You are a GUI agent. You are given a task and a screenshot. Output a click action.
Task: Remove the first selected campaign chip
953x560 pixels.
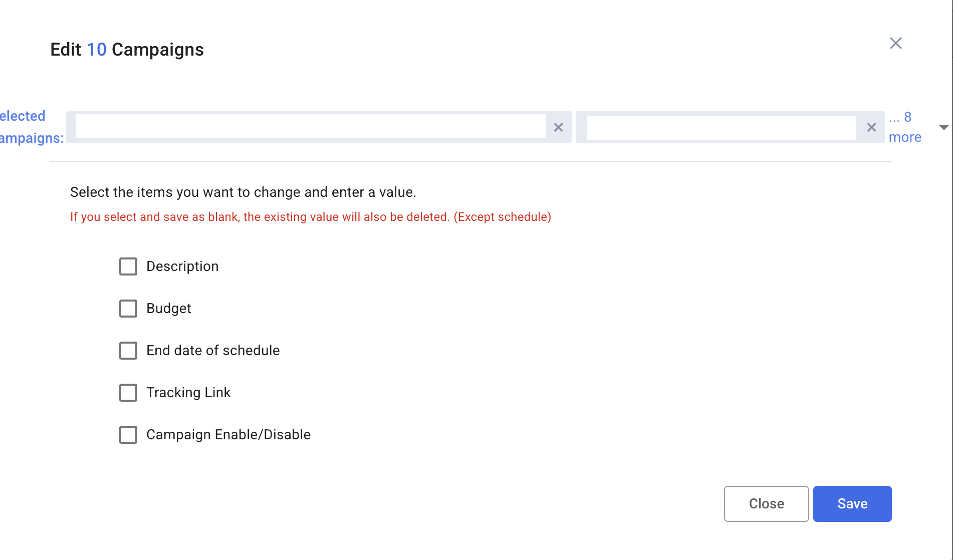(x=558, y=127)
